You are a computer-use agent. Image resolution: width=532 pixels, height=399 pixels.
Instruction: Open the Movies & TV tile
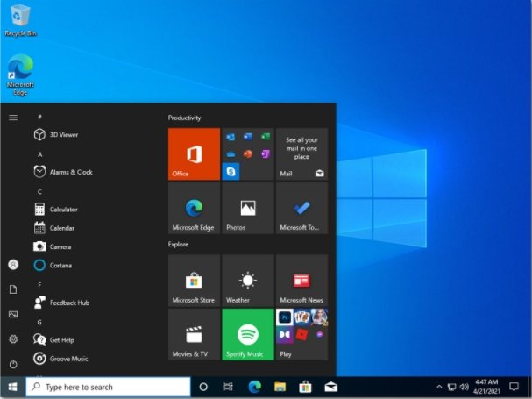(194, 334)
